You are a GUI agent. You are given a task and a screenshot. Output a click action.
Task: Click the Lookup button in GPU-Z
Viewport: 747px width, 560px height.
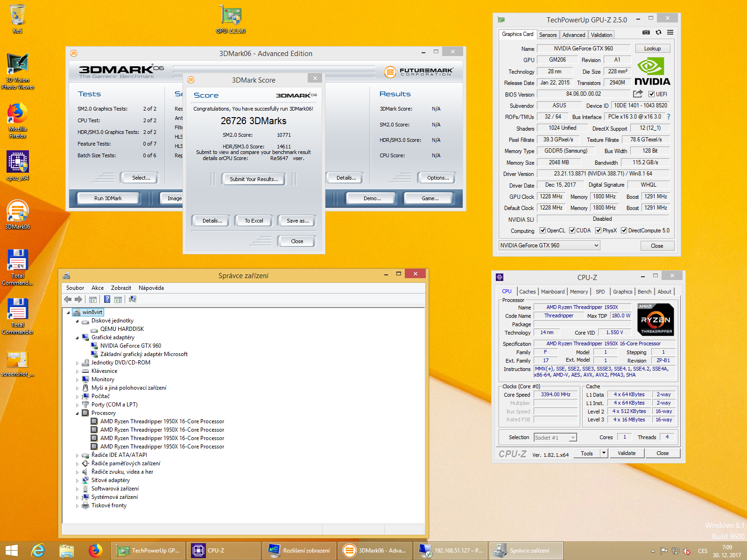point(652,49)
